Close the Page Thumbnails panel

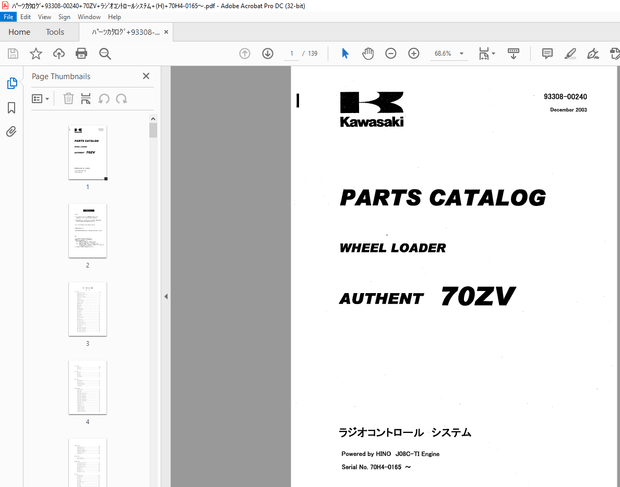[146, 76]
